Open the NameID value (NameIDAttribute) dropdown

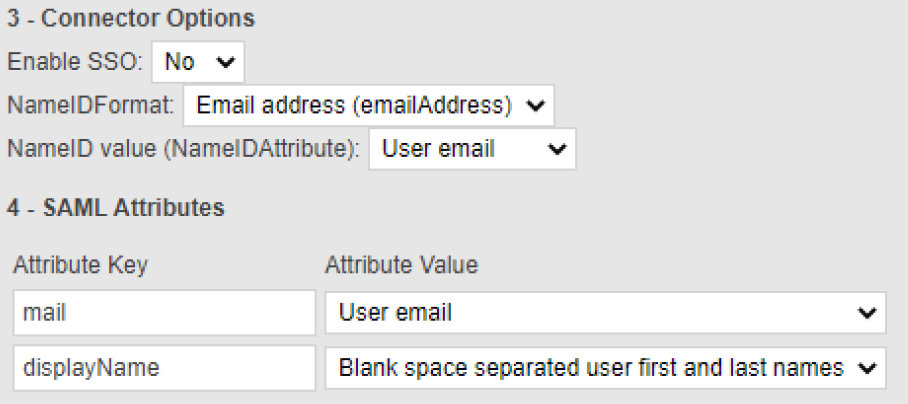pos(471,151)
